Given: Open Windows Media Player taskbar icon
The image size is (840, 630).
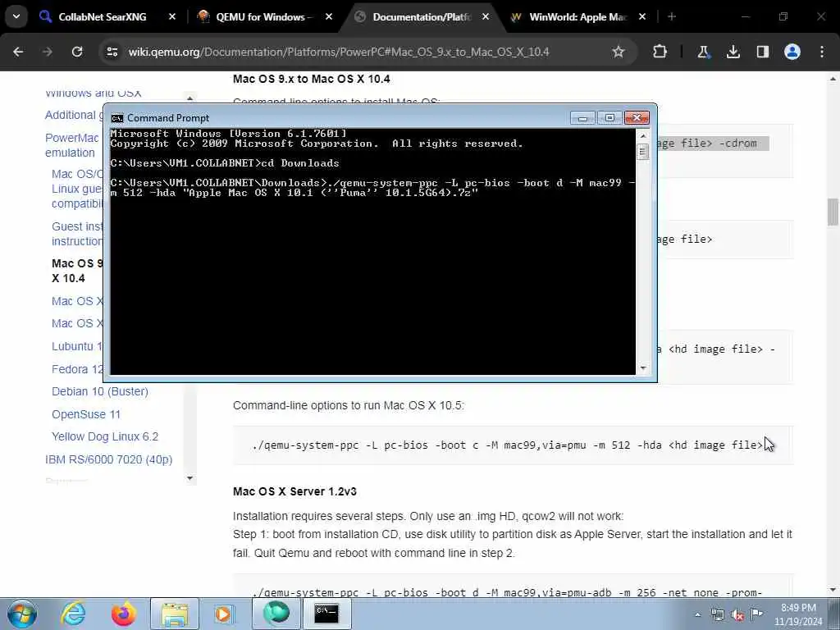Looking at the screenshot, I should 224,614.
